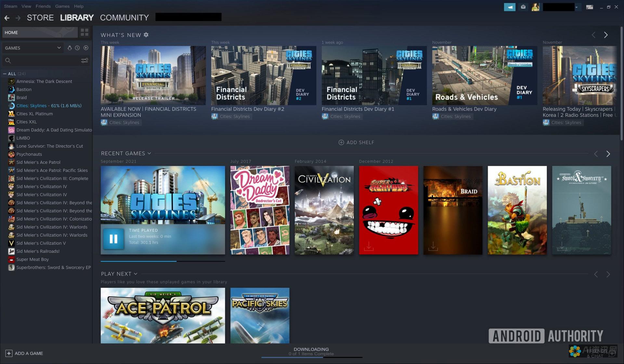Click the What's New settings gear icon
Screen dimensions: 624x364
(147, 35)
